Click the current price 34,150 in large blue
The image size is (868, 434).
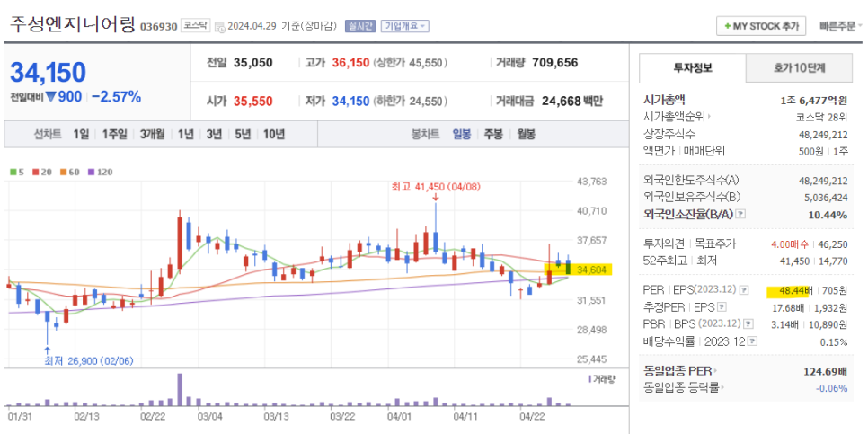(x=49, y=73)
